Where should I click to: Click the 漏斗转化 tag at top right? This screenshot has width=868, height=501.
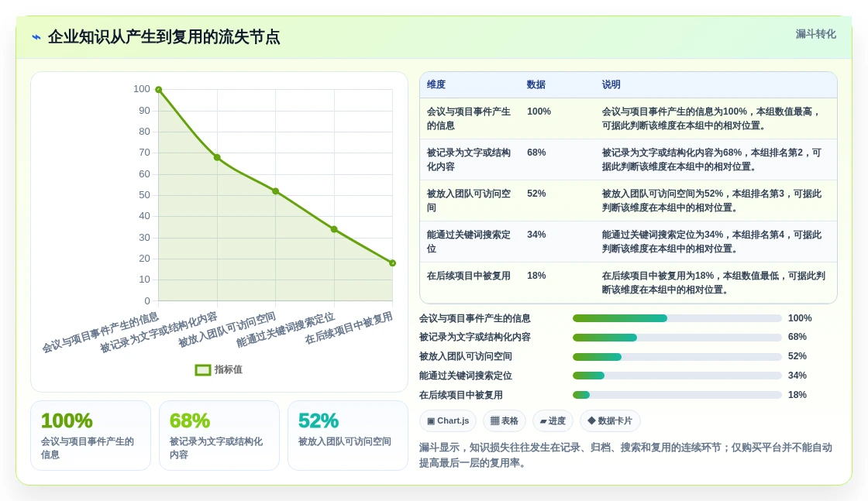(815, 34)
